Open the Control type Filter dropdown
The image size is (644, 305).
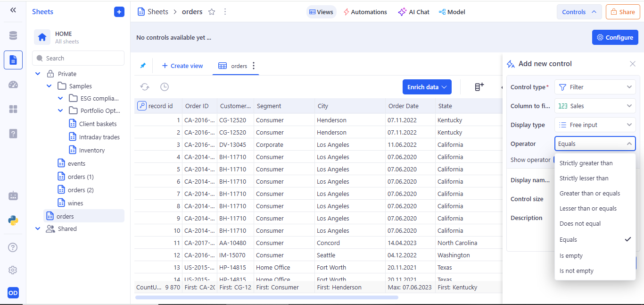[x=595, y=87]
